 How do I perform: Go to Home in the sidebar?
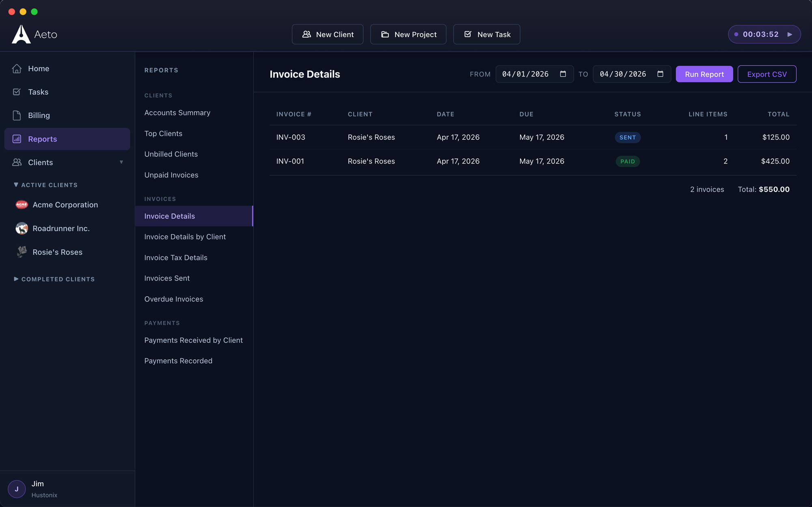tap(67, 69)
